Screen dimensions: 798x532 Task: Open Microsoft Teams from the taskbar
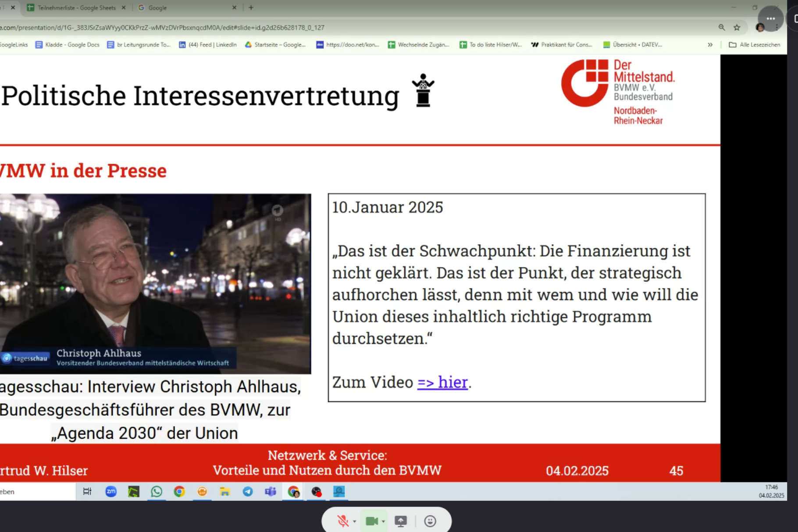tap(270, 492)
